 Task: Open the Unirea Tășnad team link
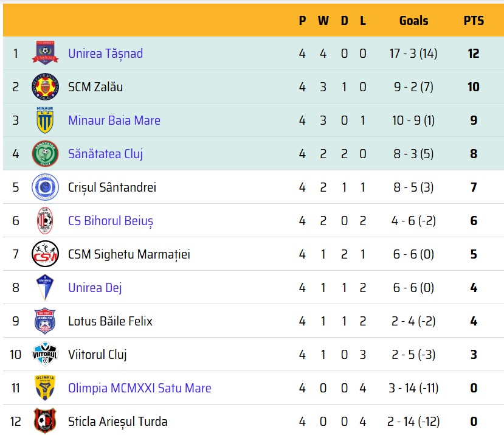pos(105,54)
